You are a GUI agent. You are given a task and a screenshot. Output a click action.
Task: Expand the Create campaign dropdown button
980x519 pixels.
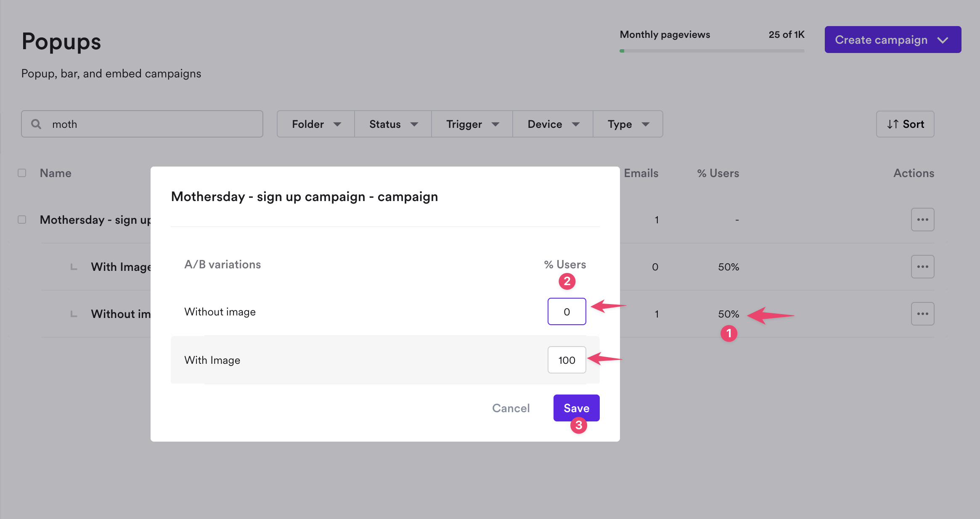click(x=893, y=40)
